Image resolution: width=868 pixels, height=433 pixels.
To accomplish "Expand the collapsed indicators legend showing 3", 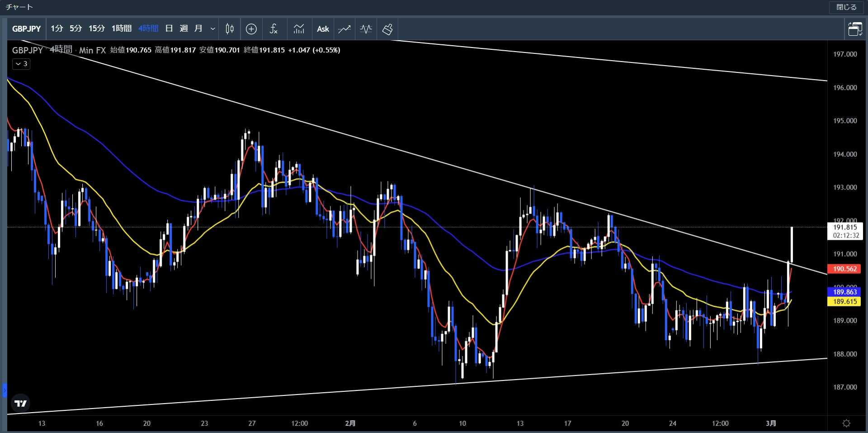I will pos(21,64).
